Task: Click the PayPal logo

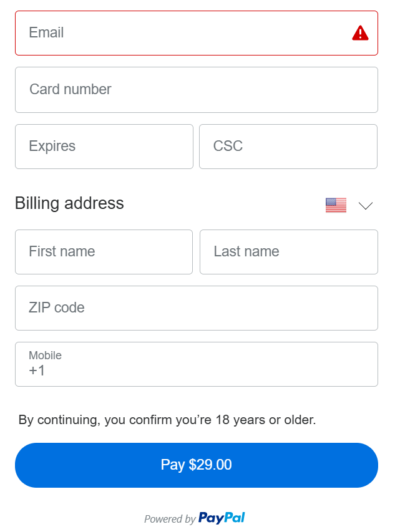Action: [222, 518]
